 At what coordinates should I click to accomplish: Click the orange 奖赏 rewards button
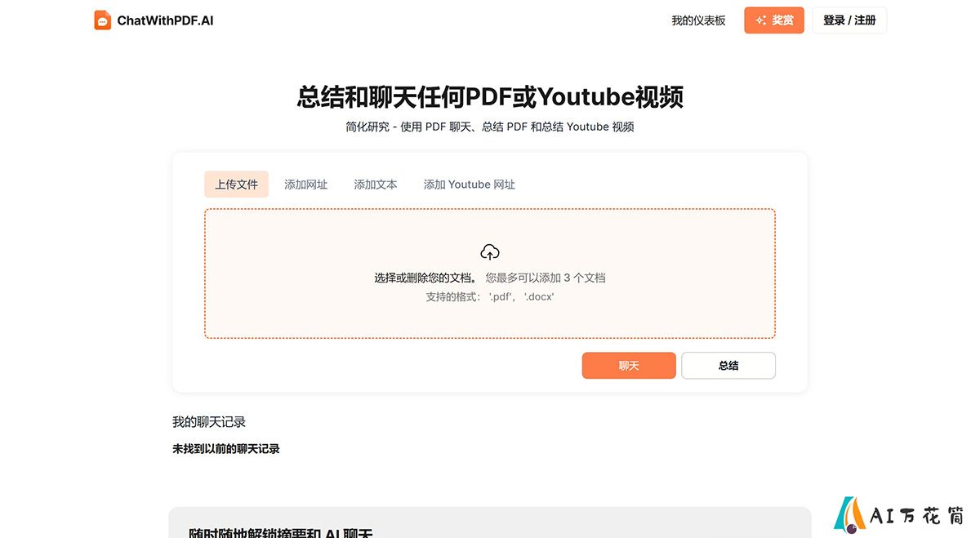(x=774, y=20)
